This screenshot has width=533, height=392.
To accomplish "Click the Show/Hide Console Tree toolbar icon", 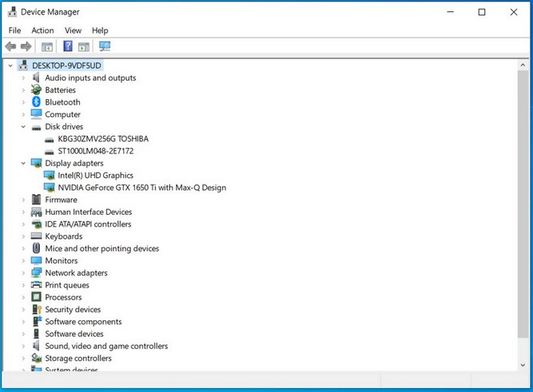I will 47,46.
